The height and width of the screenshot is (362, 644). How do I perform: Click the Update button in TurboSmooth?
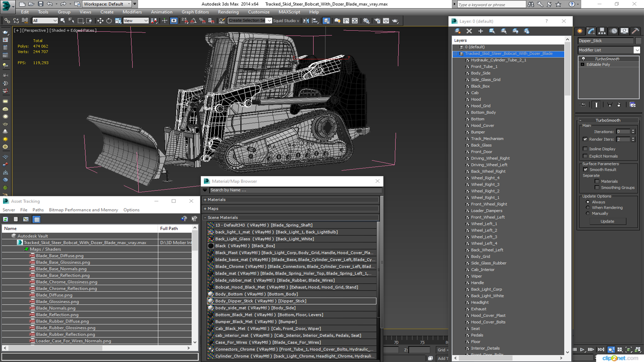click(607, 221)
